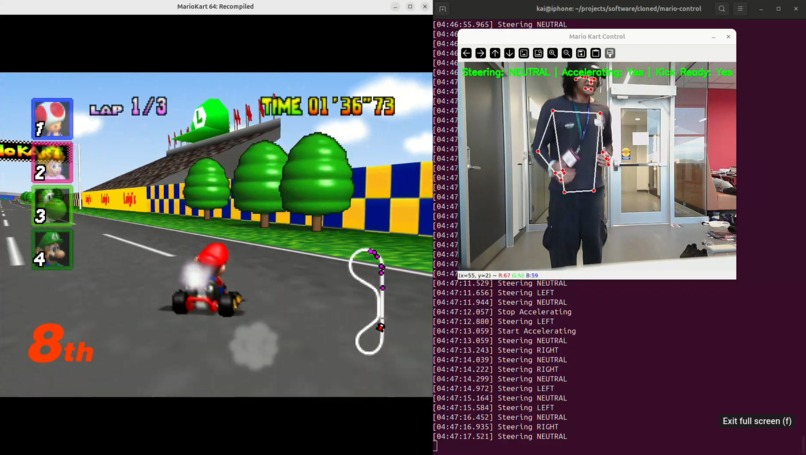Click the green Kick Ready: Yes overlay text
Screen dimensions: 806x455
pyautogui.click(x=694, y=72)
